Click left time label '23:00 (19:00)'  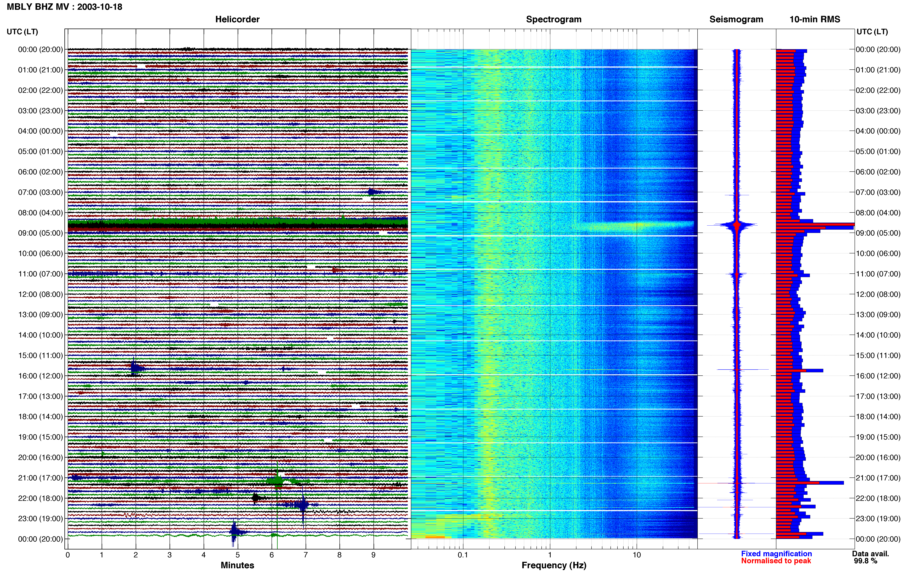41,519
